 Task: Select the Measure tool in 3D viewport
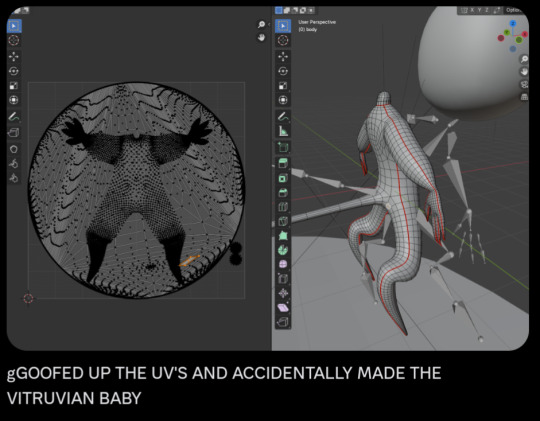[283, 131]
